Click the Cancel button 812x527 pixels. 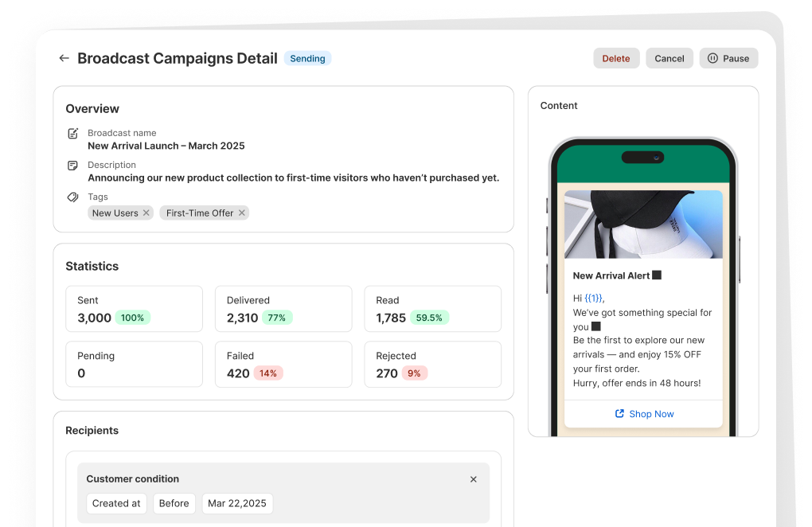(x=669, y=58)
